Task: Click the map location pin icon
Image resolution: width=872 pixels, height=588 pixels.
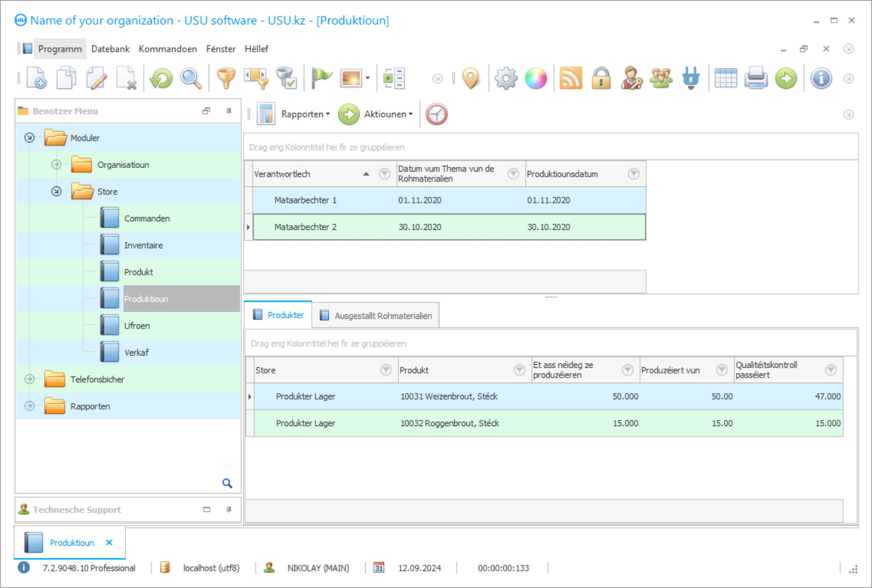Action: point(471,78)
